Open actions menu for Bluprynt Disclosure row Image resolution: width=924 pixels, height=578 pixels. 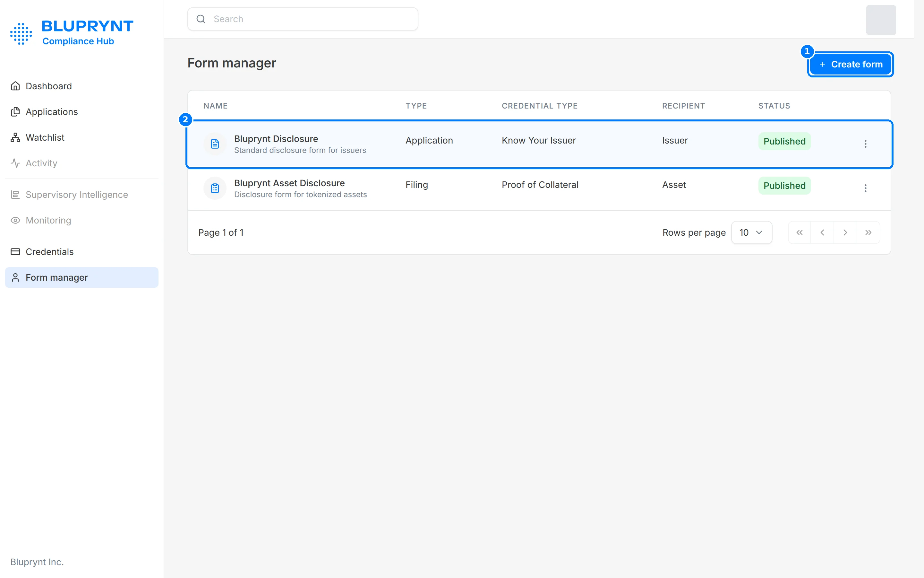(866, 144)
